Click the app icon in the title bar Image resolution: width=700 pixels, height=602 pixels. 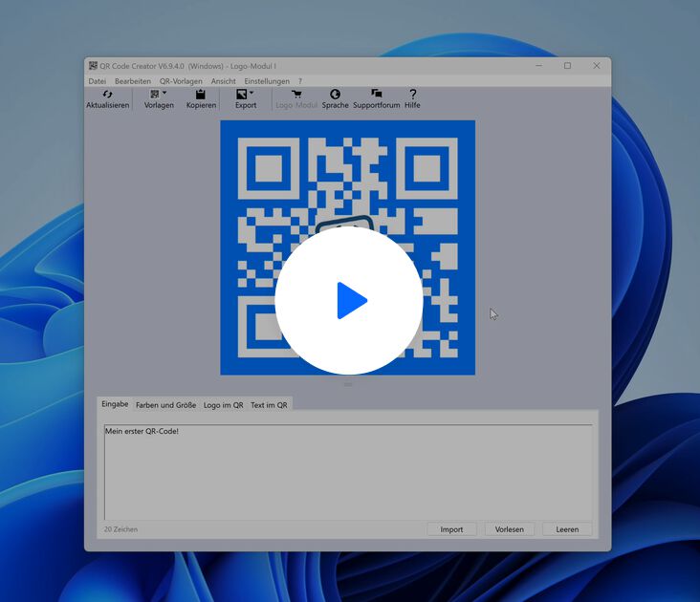point(93,66)
